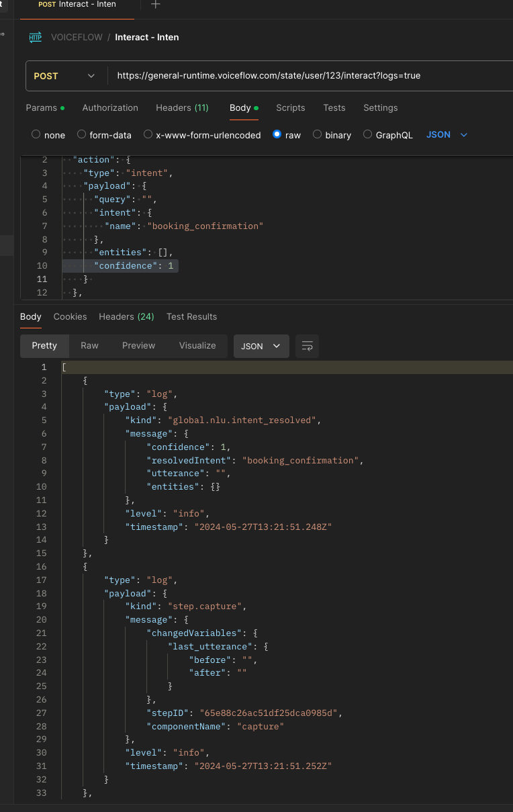
Task: Open the Tests tab
Action: (334, 107)
